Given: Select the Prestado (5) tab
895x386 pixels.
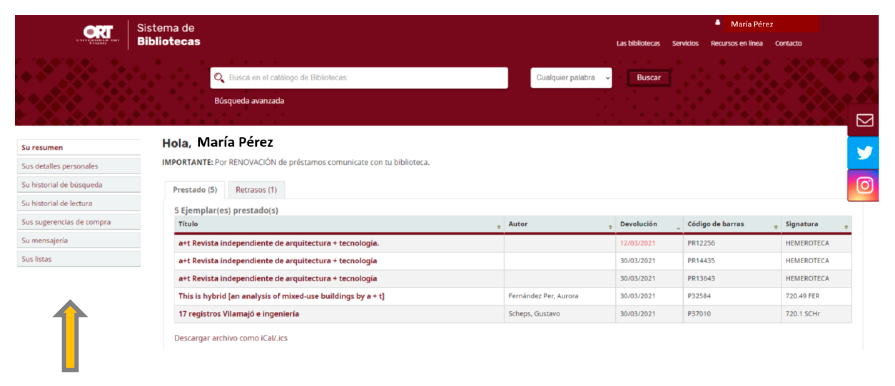Looking at the screenshot, I should (195, 190).
